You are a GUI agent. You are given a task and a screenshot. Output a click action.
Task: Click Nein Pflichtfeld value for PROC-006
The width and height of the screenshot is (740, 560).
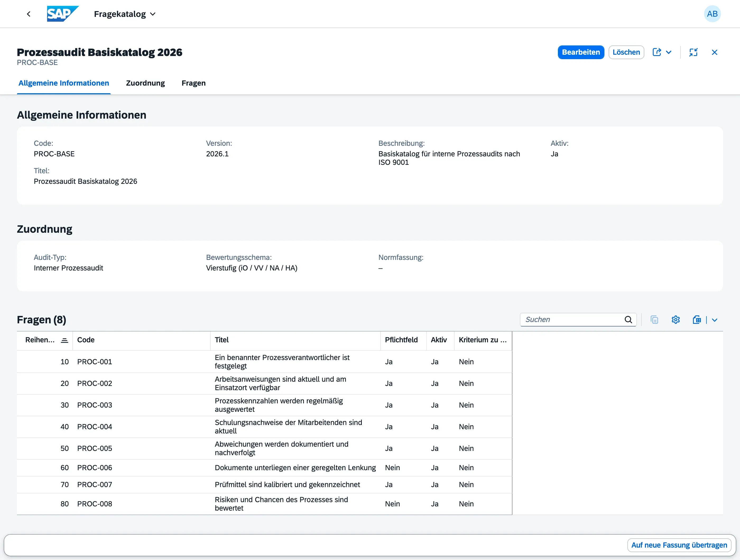392,468
